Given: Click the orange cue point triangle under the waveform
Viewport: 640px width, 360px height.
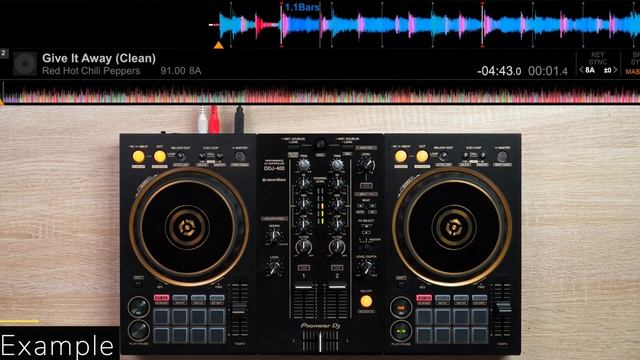Looking at the screenshot, I should [x=219, y=45].
